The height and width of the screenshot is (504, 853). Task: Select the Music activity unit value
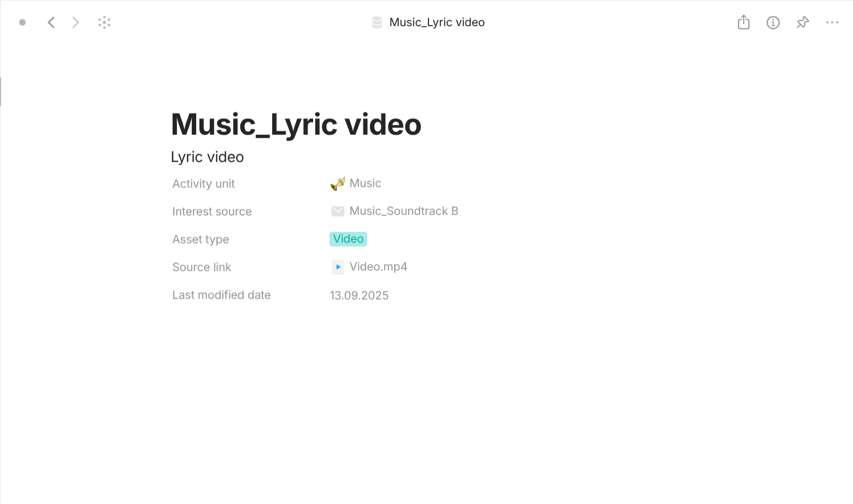click(x=365, y=183)
